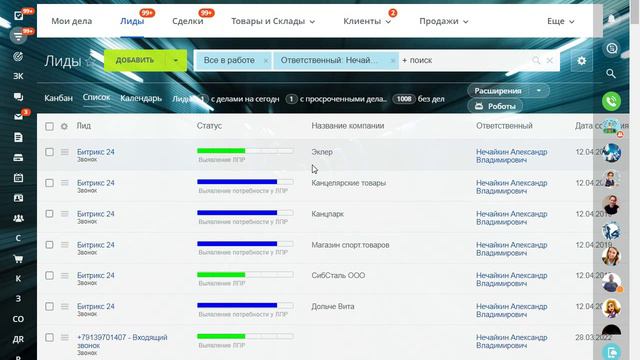640x360 pixels.
Task: Open grid settings gear in table header
Action: 64,126
